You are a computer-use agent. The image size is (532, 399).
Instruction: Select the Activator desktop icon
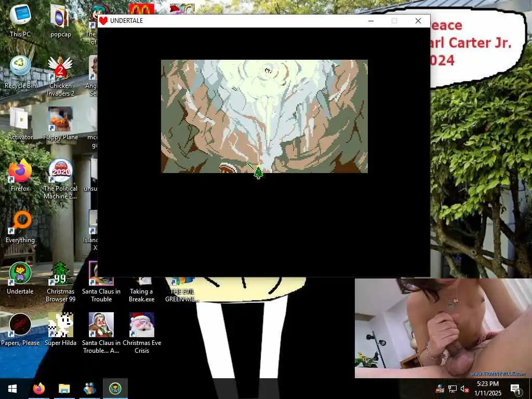[x=20, y=124]
